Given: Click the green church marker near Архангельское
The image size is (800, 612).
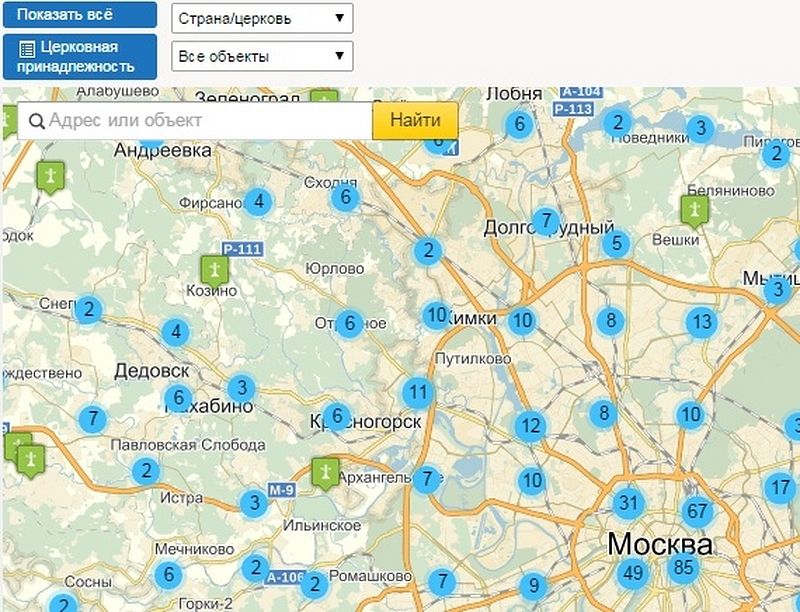Looking at the screenshot, I should click(324, 471).
